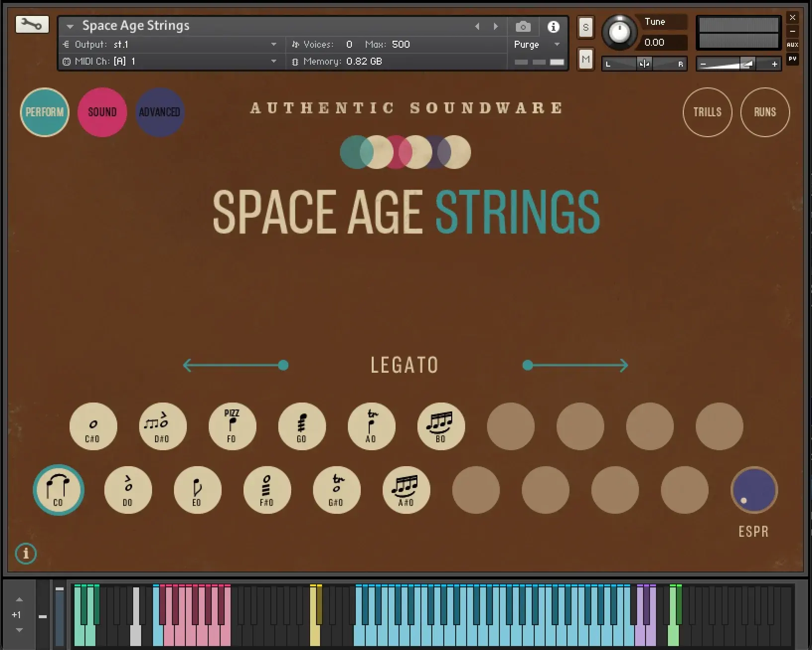The image size is (812, 650).
Task: Select the C#0 sustain articulation
Action: (x=93, y=426)
